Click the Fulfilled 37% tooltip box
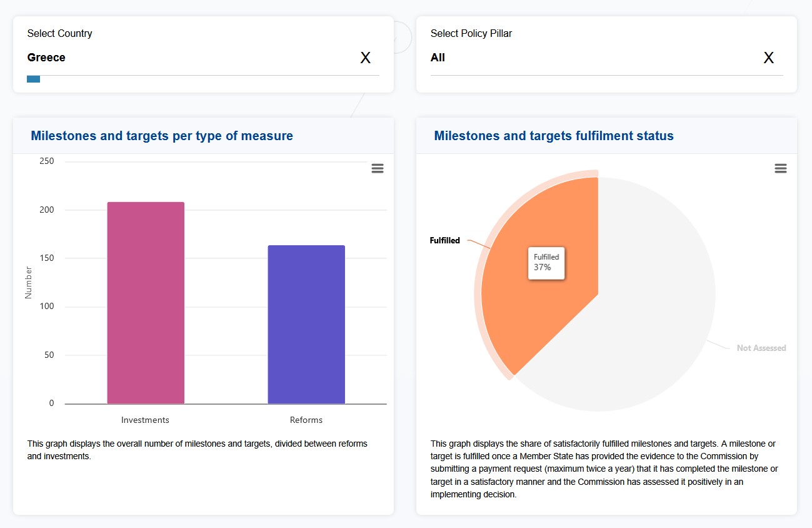This screenshot has height=528, width=812. click(546, 262)
